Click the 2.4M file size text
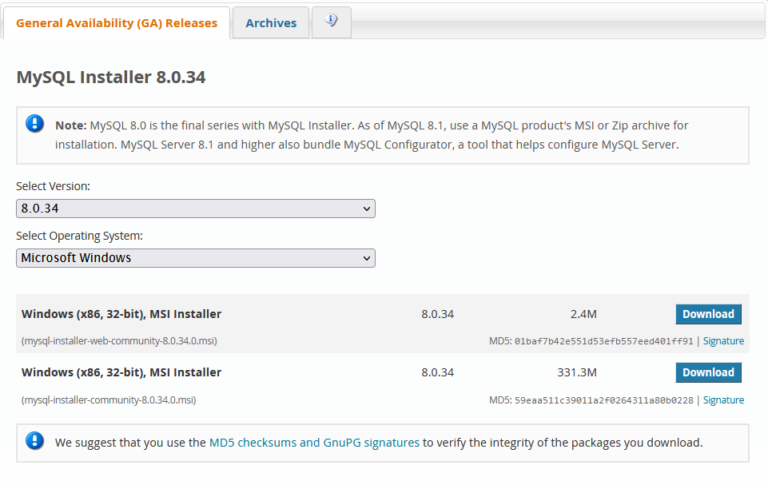This screenshot has width=768, height=485. pyautogui.click(x=584, y=314)
